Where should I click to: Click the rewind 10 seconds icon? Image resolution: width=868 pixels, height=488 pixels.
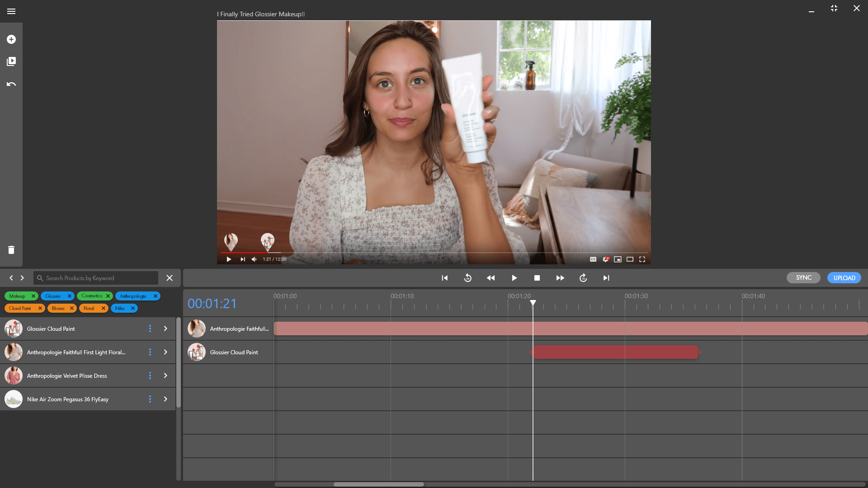click(x=468, y=278)
